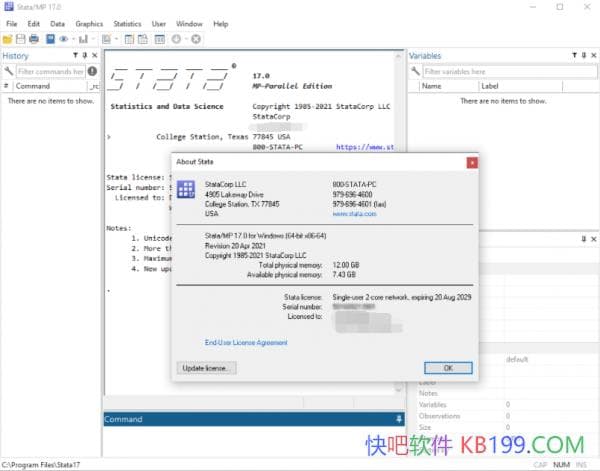Click the Update license... button
600x471 pixels.
pyautogui.click(x=207, y=368)
